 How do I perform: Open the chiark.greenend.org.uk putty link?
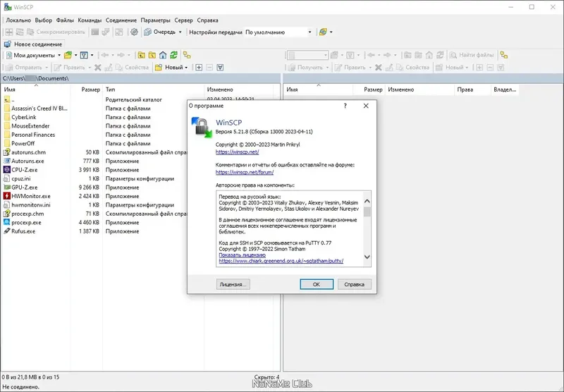point(281,261)
